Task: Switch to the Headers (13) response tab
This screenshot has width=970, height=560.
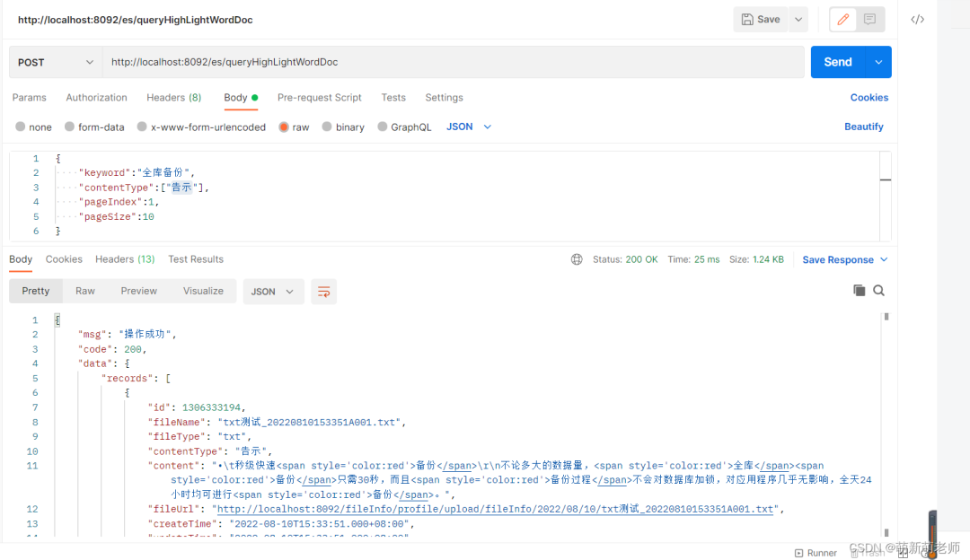Action: click(x=124, y=258)
